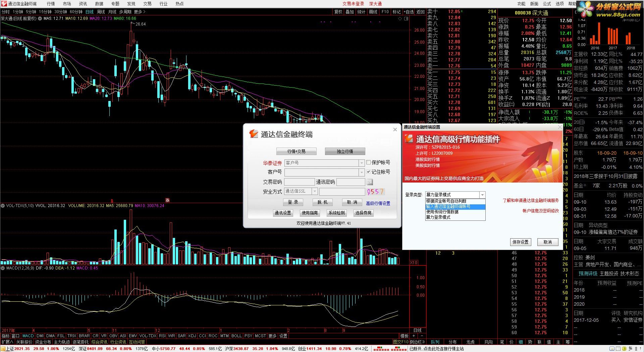Choose 使用传统行情数据 option
This screenshot has height=352, width=644.
coord(455,212)
